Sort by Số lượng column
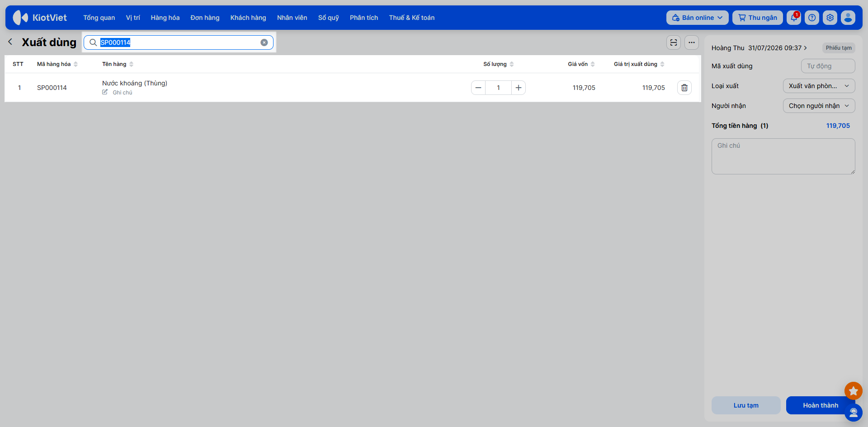The height and width of the screenshot is (427, 868). coord(499,64)
